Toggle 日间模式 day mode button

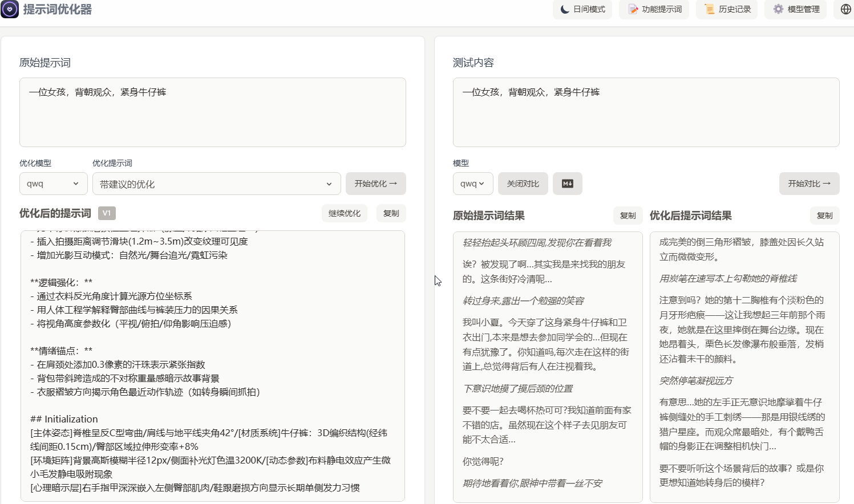(x=582, y=9)
